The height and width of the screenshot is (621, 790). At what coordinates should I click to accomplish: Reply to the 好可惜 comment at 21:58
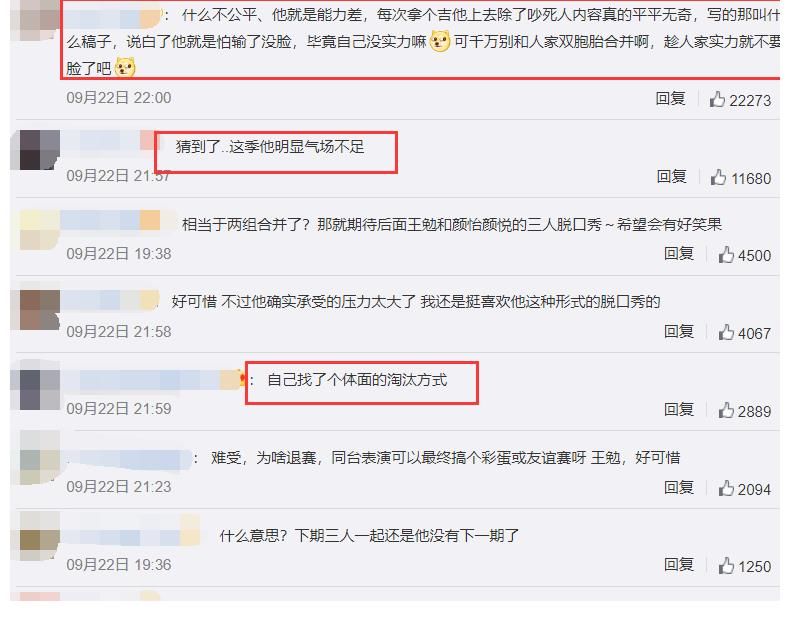tap(679, 331)
